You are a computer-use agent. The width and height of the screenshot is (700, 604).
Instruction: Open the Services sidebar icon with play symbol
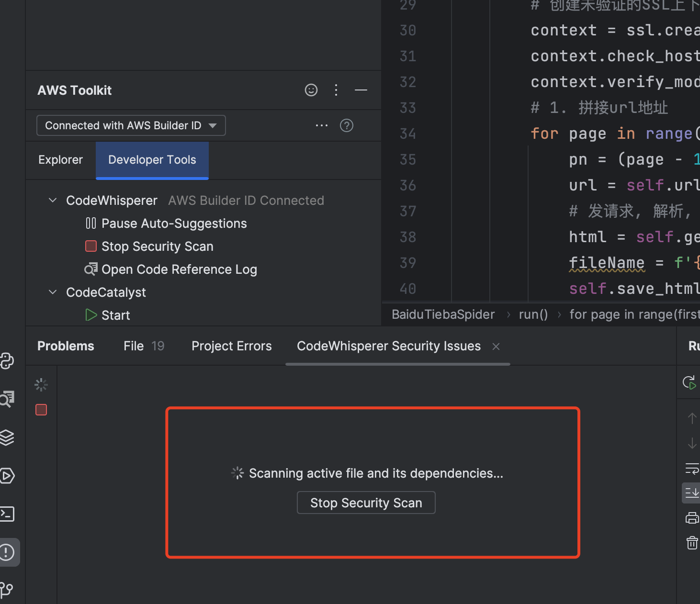click(7, 476)
